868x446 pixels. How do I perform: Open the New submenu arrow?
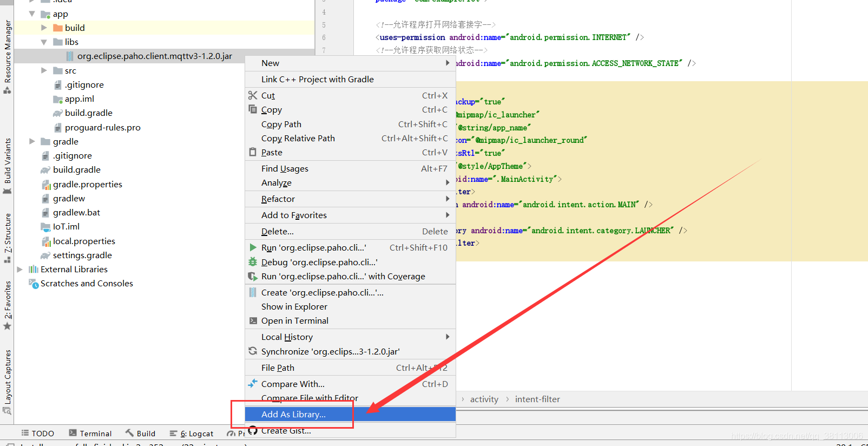(448, 63)
